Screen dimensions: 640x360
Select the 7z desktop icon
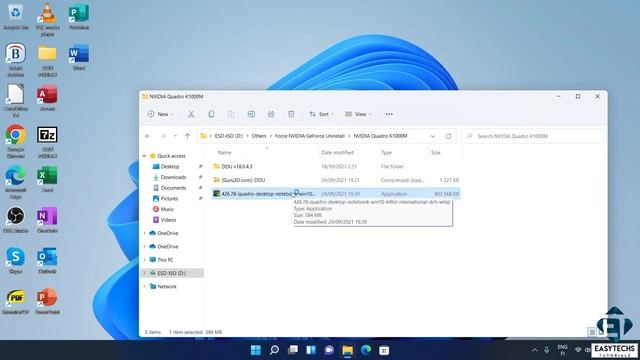[47, 141]
